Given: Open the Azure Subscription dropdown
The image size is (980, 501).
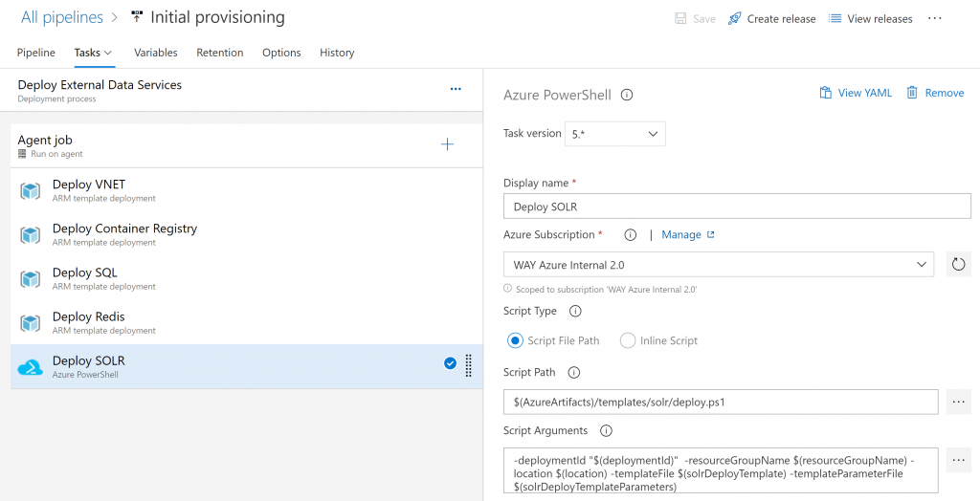Looking at the screenshot, I should [x=719, y=264].
